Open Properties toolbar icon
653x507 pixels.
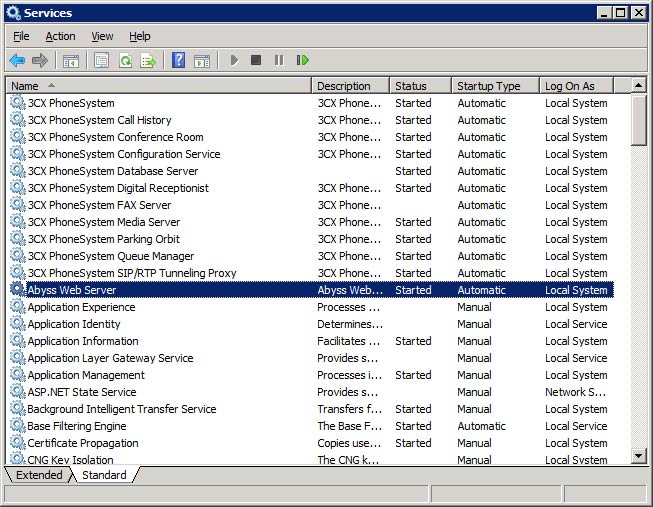pyautogui.click(x=102, y=61)
